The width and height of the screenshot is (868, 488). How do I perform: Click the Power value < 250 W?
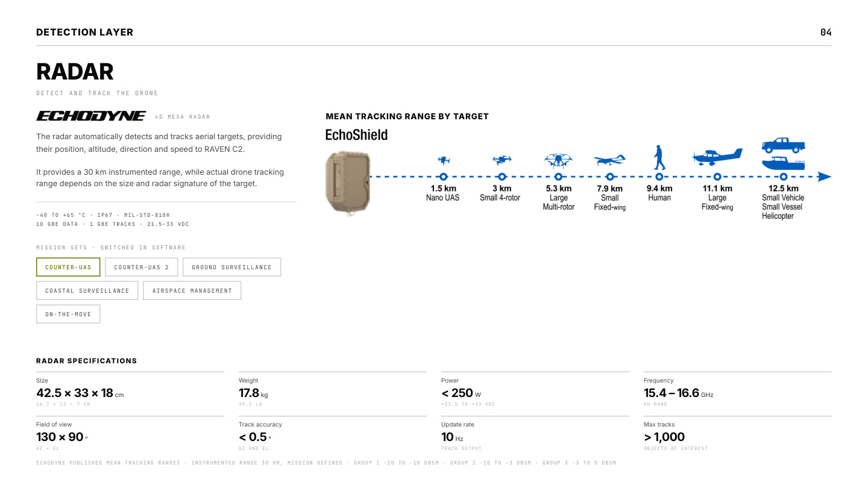tap(461, 393)
